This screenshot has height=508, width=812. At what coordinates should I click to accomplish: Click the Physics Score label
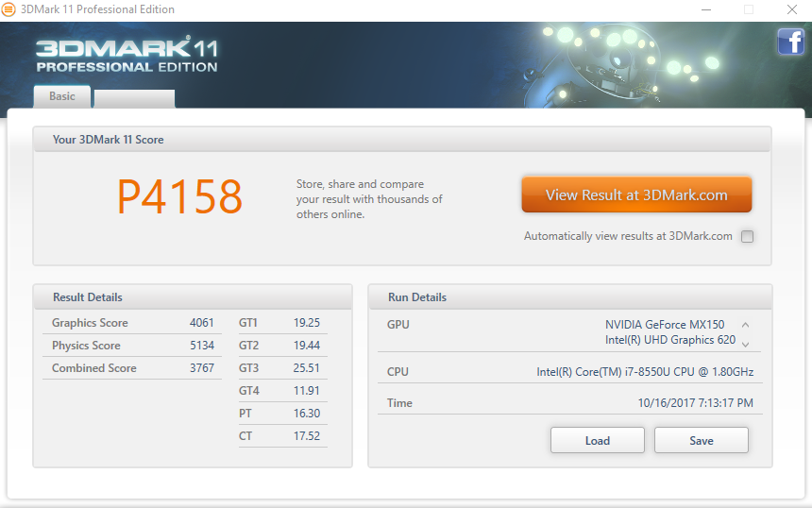86,346
